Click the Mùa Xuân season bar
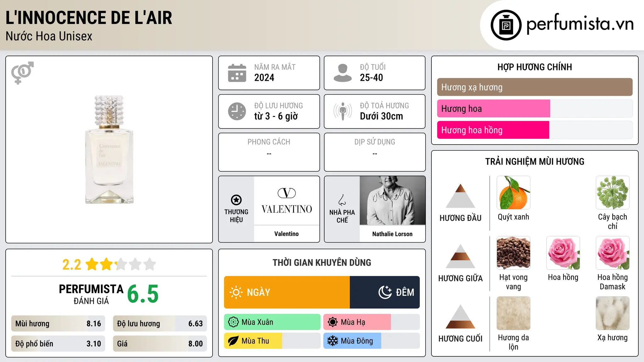The height and width of the screenshot is (362, 644). (x=272, y=322)
